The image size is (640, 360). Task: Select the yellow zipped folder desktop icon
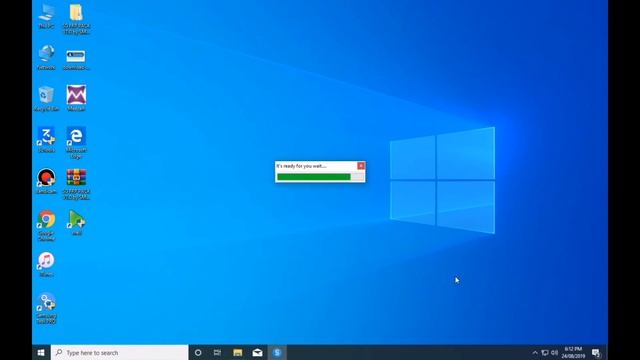coord(76,19)
